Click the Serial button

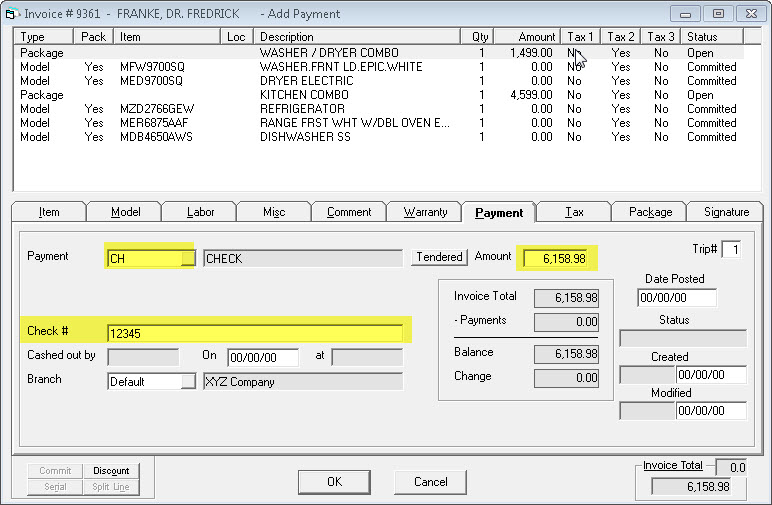55,487
